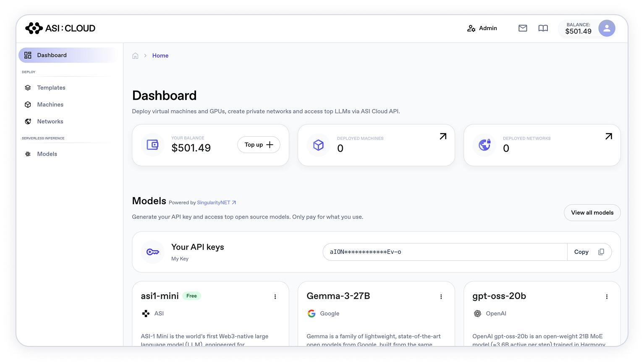Open the mail envelope icon in header
The height and width of the screenshot is (364, 644).
[523, 28]
